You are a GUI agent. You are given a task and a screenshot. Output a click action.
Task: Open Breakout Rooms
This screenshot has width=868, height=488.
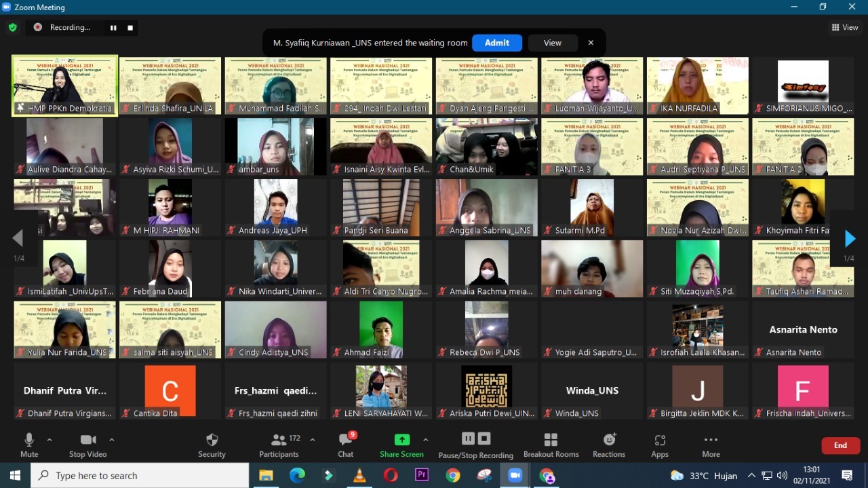[551, 445]
